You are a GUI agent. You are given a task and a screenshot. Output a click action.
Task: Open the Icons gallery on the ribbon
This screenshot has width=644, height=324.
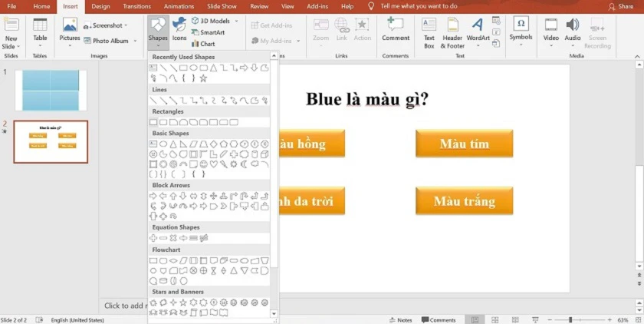[x=179, y=30]
